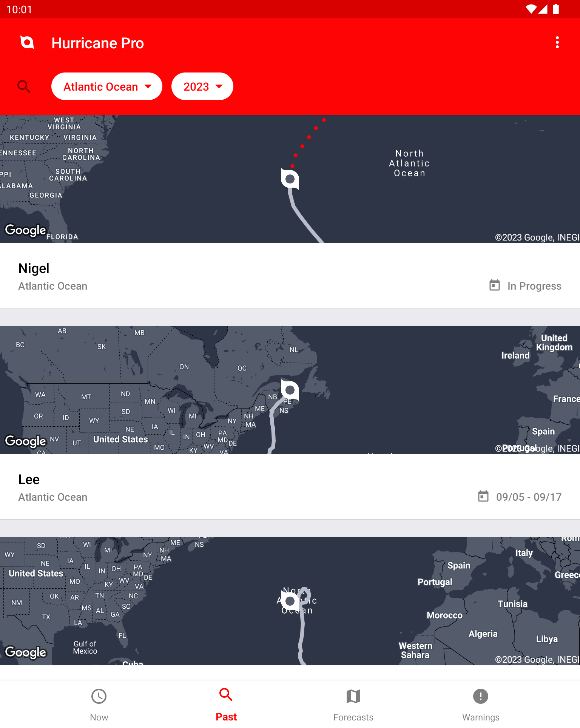Tap the red forecast track dots
This screenshot has width=580, height=728.
point(308,143)
